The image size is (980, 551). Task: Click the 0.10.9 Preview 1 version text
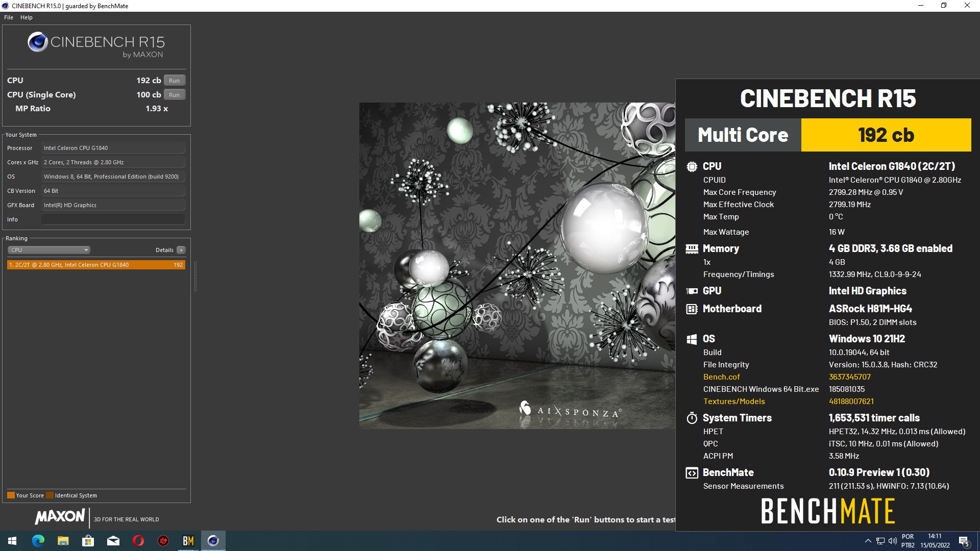(879, 472)
